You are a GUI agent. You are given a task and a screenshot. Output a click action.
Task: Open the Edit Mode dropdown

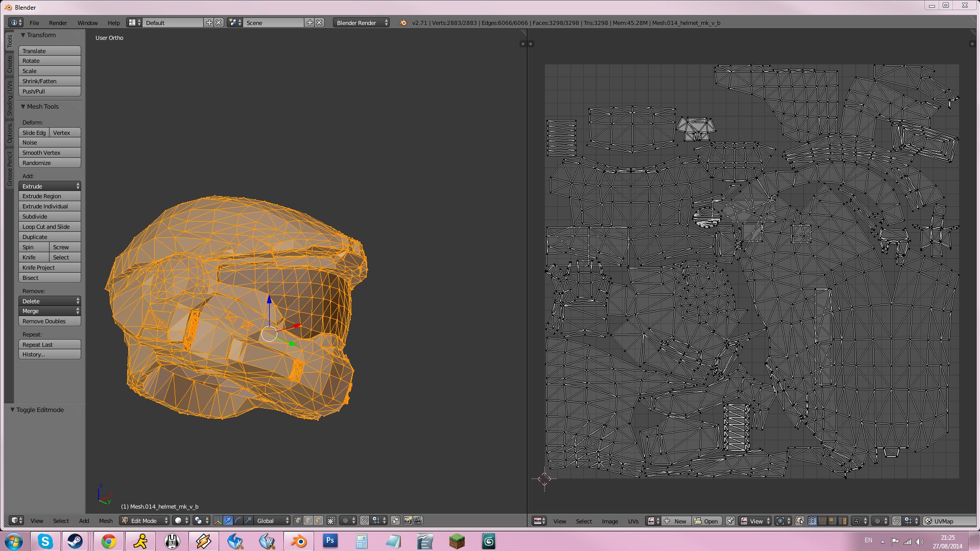click(145, 520)
